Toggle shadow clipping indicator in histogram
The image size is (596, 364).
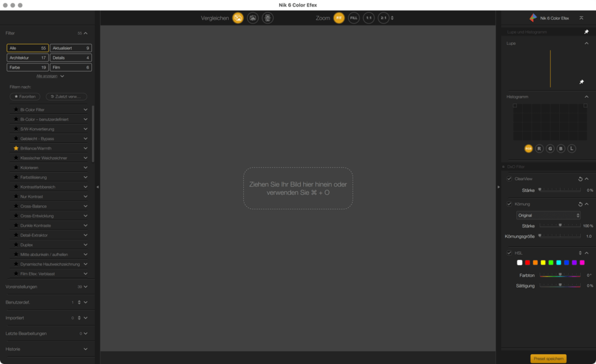[x=515, y=105]
